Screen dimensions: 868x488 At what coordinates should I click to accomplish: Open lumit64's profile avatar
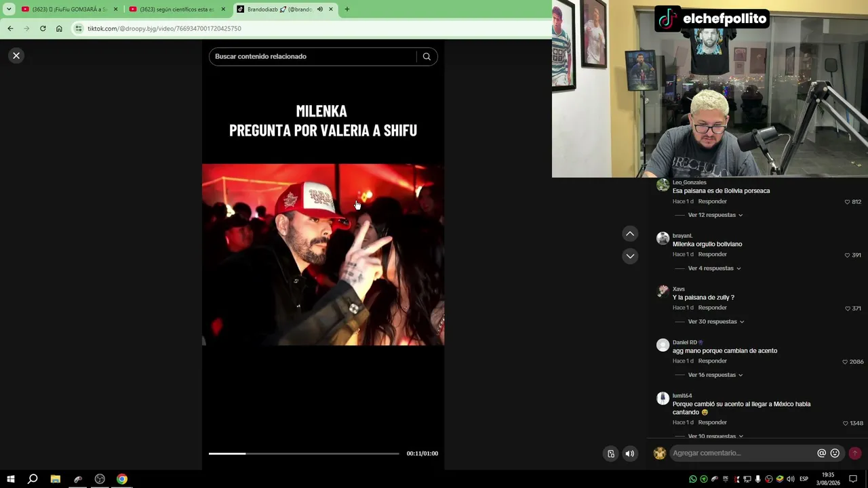[x=663, y=398]
